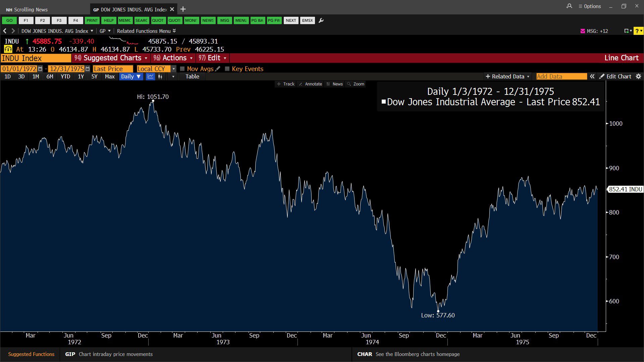
Task: Open the start date calendar picker
Action: pyautogui.click(x=40, y=69)
